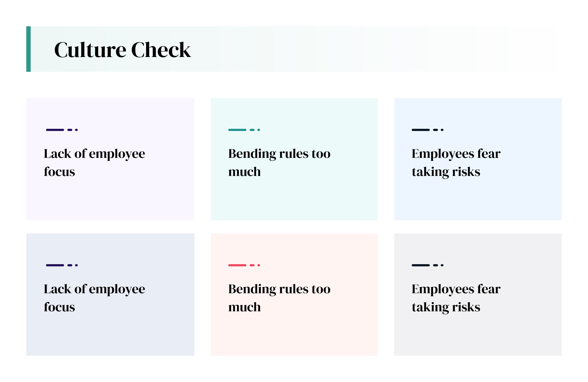
Task: Click the dark dash-dot icon on light blue card
Action: tap(428, 130)
